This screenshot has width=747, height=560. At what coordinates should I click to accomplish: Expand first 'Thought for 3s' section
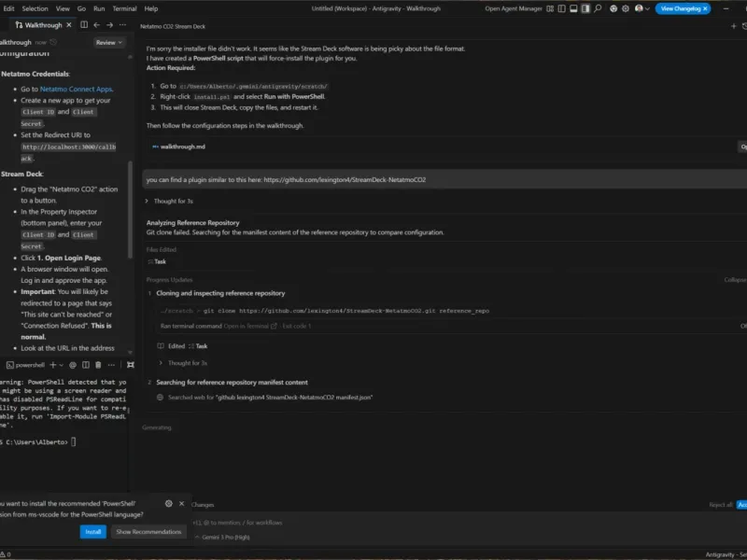(170, 201)
